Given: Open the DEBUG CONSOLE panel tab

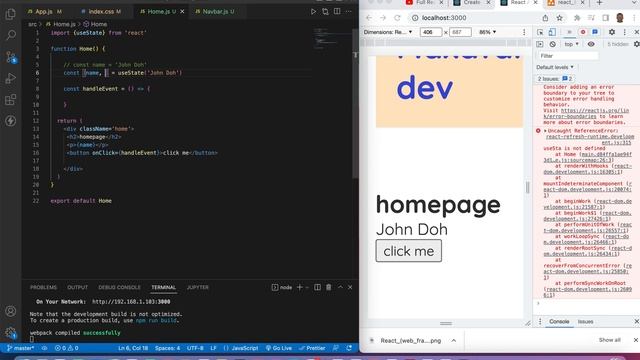Looking at the screenshot, I should (x=119, y=287).
